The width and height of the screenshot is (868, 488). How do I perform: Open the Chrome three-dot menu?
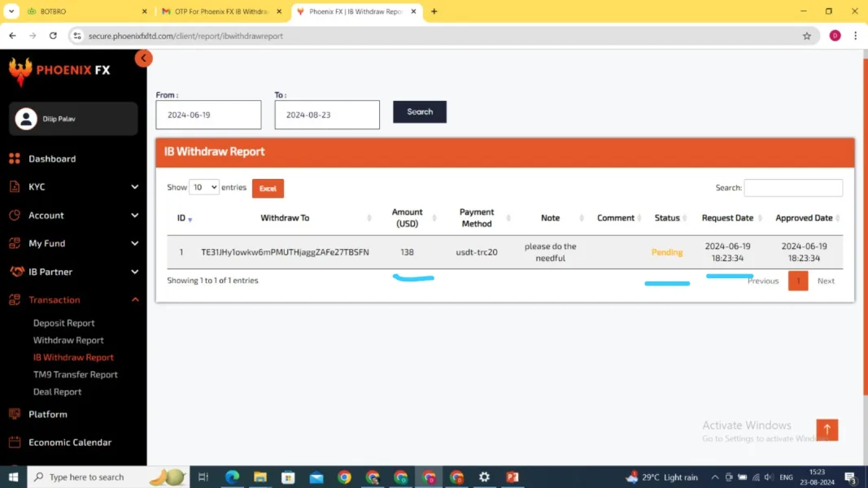coord(855,36)
